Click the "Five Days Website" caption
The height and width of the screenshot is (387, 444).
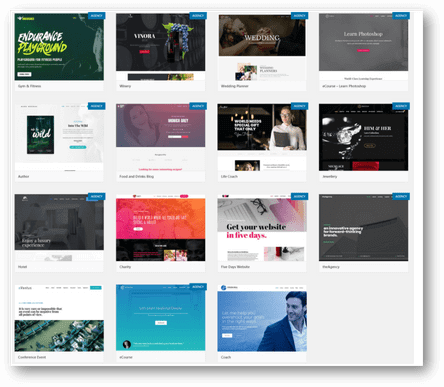click(235, 267)
